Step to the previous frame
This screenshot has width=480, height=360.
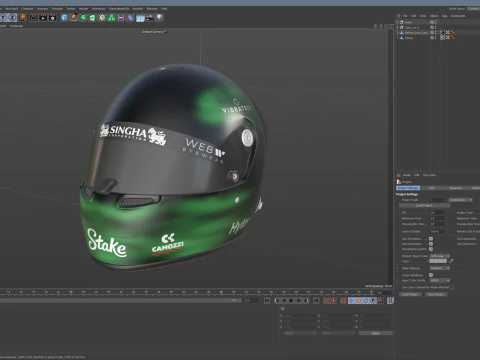tap(284, 301)
